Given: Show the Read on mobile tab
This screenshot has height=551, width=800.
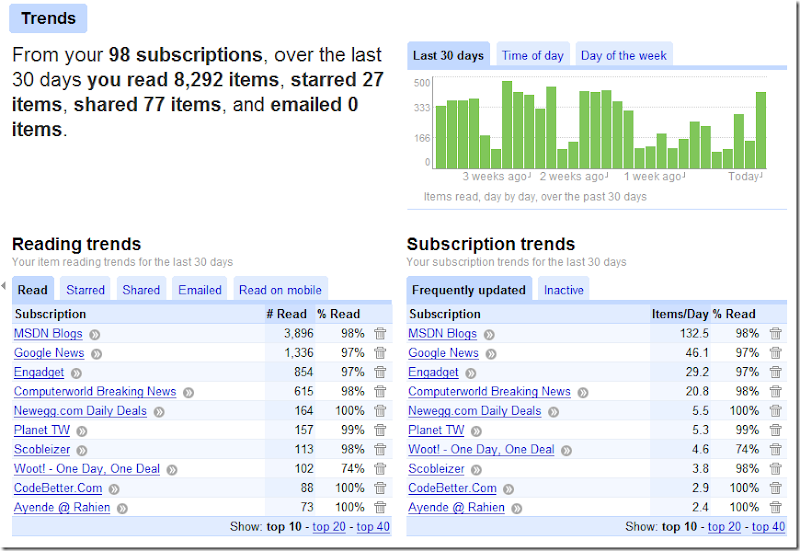Looking at the screenshot, I should click(x=280, y=290).
